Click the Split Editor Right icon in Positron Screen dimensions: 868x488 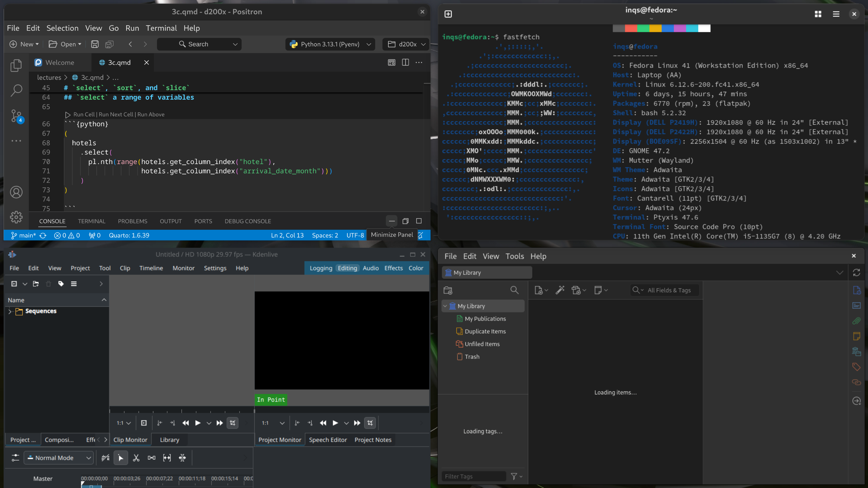tap(405, 62)
